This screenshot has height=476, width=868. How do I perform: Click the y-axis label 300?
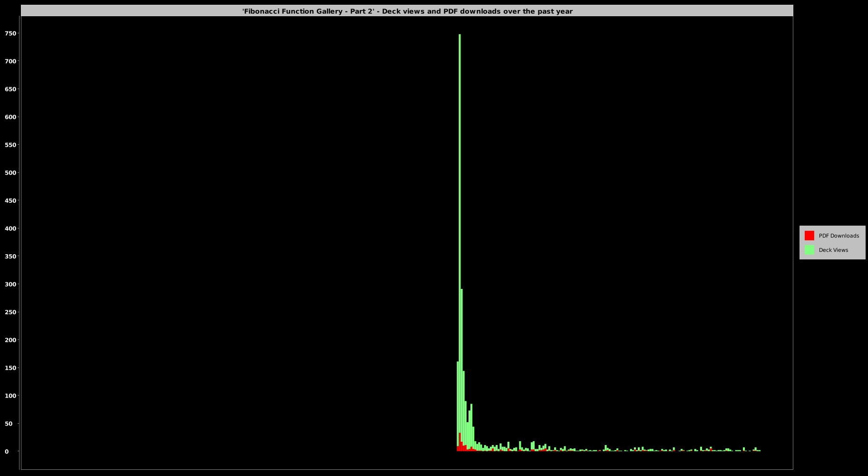(10, 284)
